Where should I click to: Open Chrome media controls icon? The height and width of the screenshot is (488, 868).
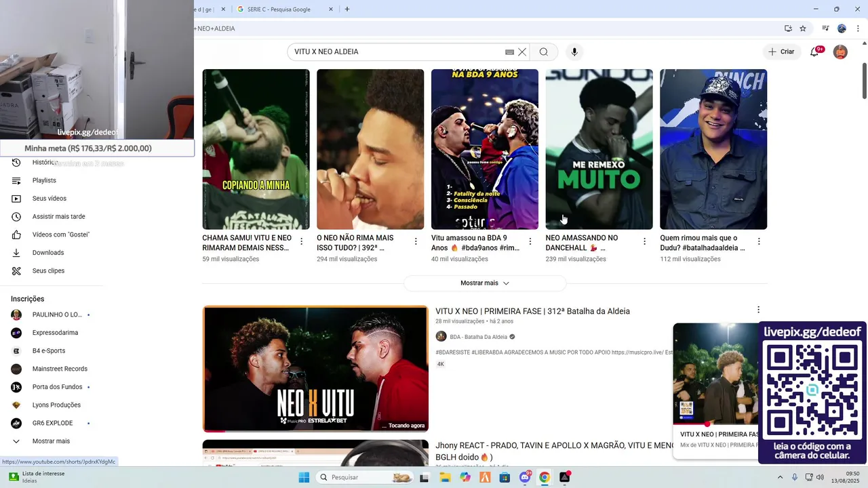click(825, 28)
